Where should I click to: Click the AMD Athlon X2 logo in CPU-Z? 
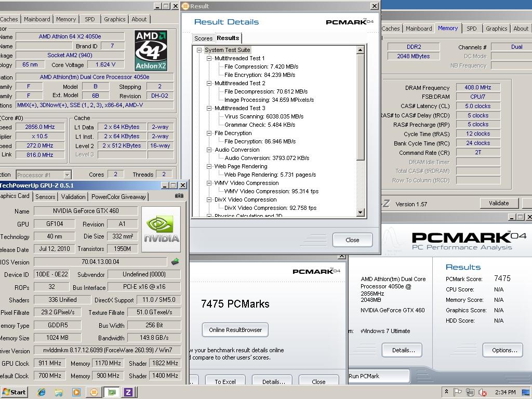(x=151, y=50)
